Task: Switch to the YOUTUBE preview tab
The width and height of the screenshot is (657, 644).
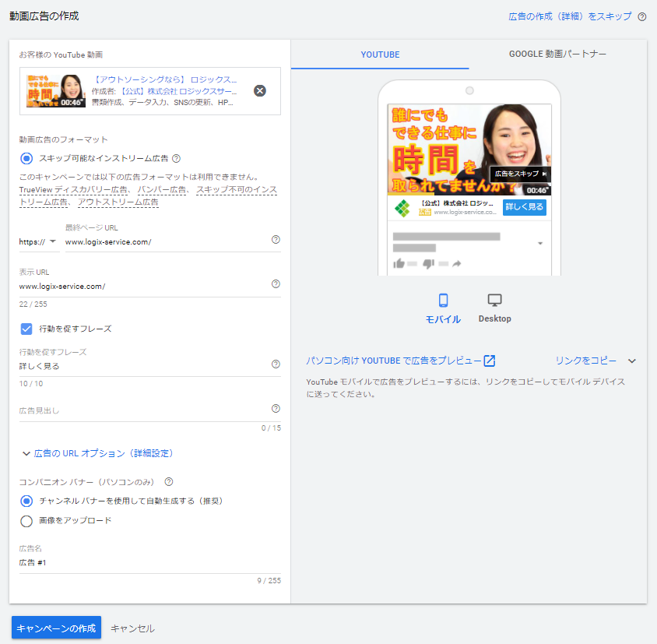Action: 380,55
